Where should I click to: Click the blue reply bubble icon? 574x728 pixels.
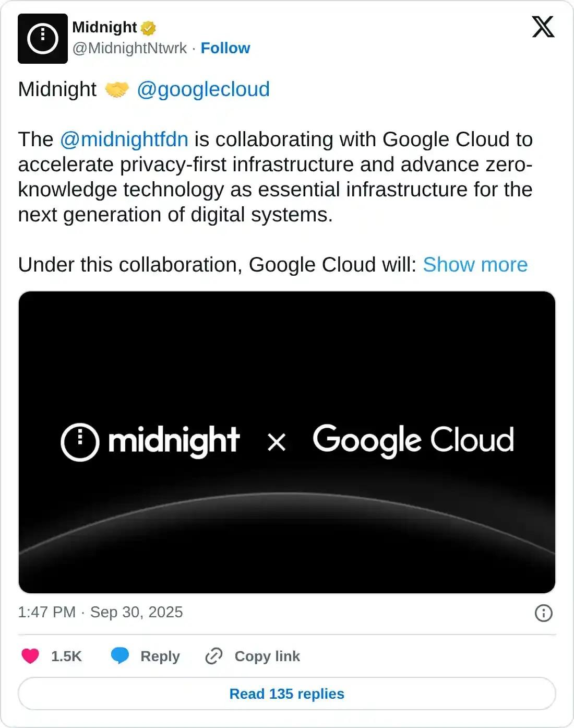pyautogui.click(x=121, y=656)
